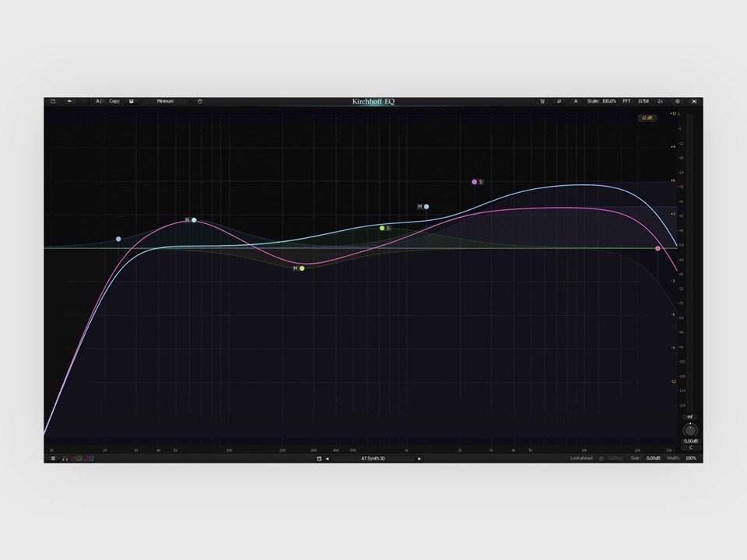Open the 12 dB display range selector
Image resolution: width=747 pixels, height=560 pixels.
click(647, 117)
